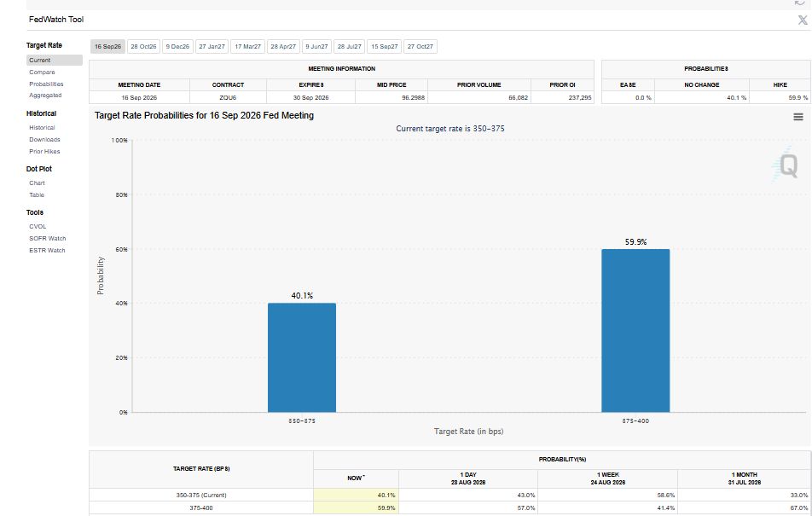Viewport: 812px width, 516px height.
Task: Select the 16 Sep26 meeting tab
Action: (x=107, y=47)
